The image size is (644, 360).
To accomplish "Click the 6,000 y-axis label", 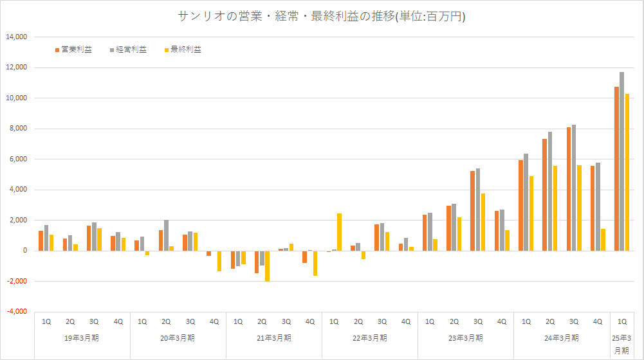I will coord(18,159).
